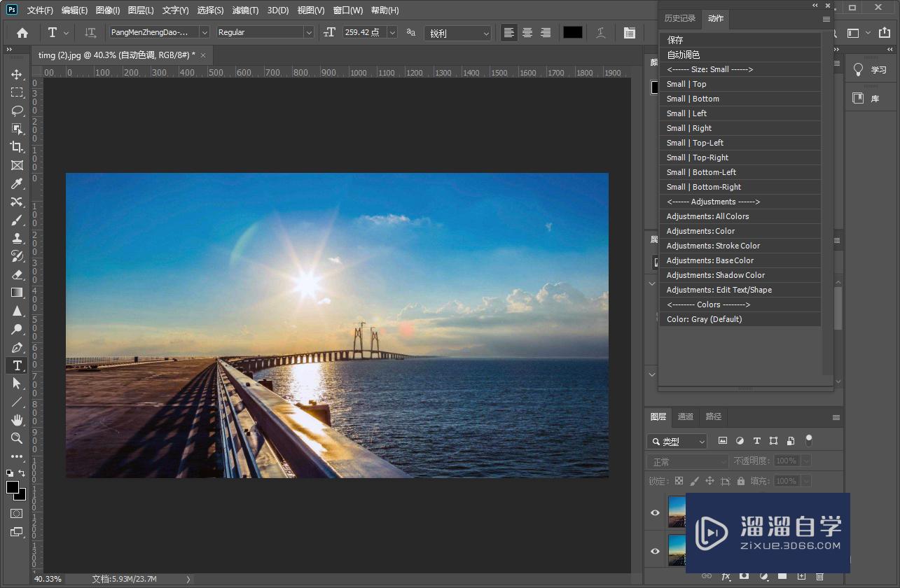Select the Pen tool

(17, 347)
